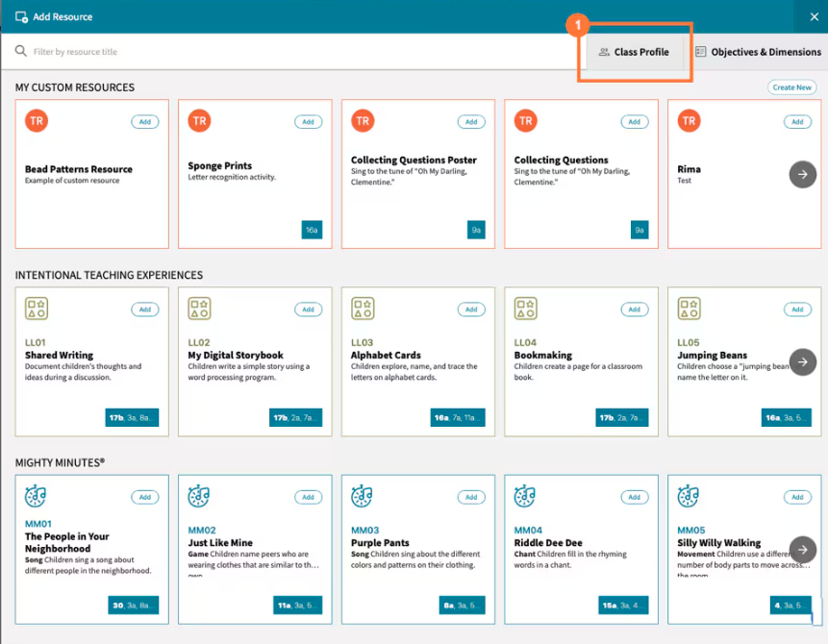The height and width of the screenshot is (644, 828).
Task: Click the people icon beside Class Profile
Action: [603, 53]
